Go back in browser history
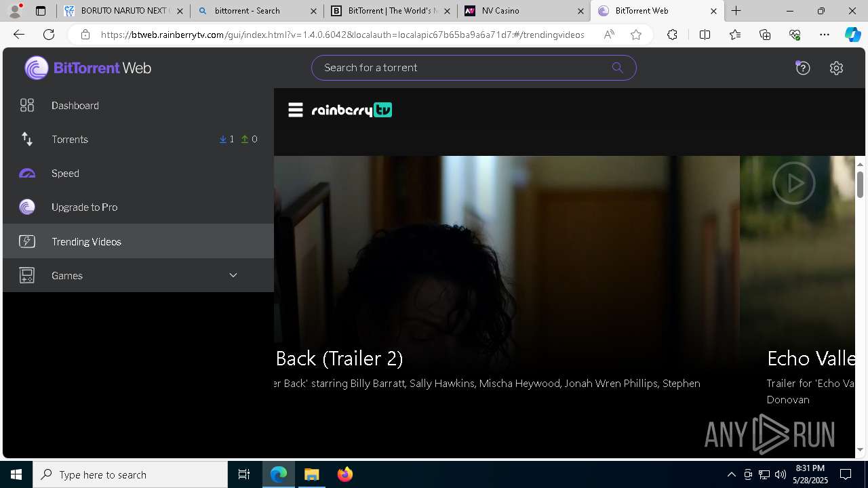The width and height of the screenshot is (868, 488). click(19, 35)
